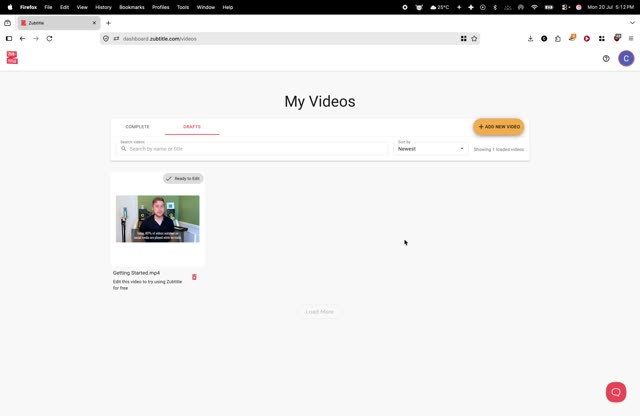
Task: Open the account avatar labeled C
Action: coord(626,58)
